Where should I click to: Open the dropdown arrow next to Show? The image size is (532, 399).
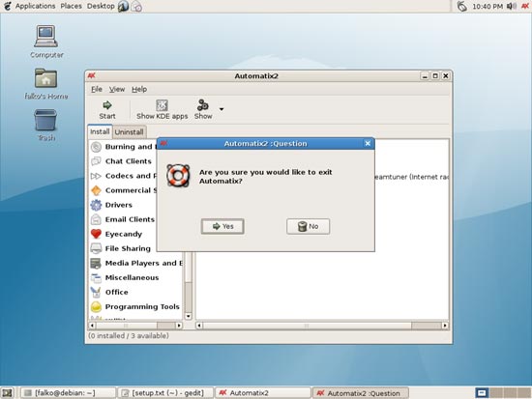pyautogui.click(x=222, y=109)
